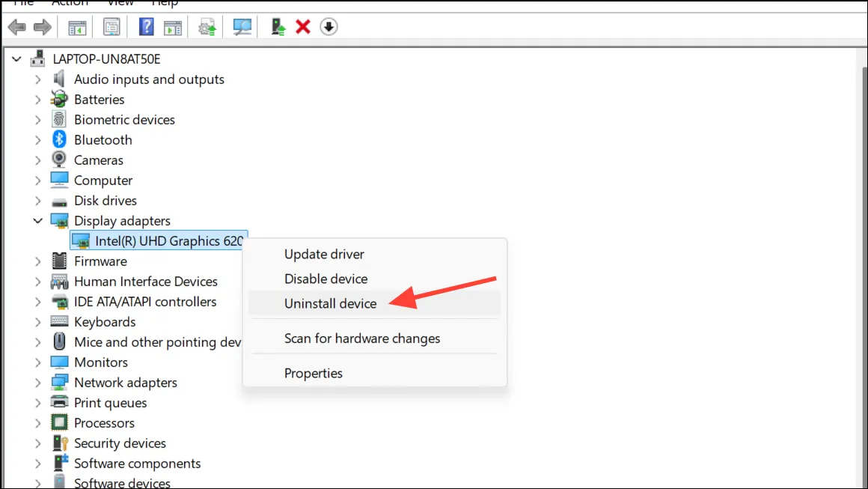Toggle the console tree pane icon
The width and height of the screenshot is (868, 489).
[x=77, y=26]
